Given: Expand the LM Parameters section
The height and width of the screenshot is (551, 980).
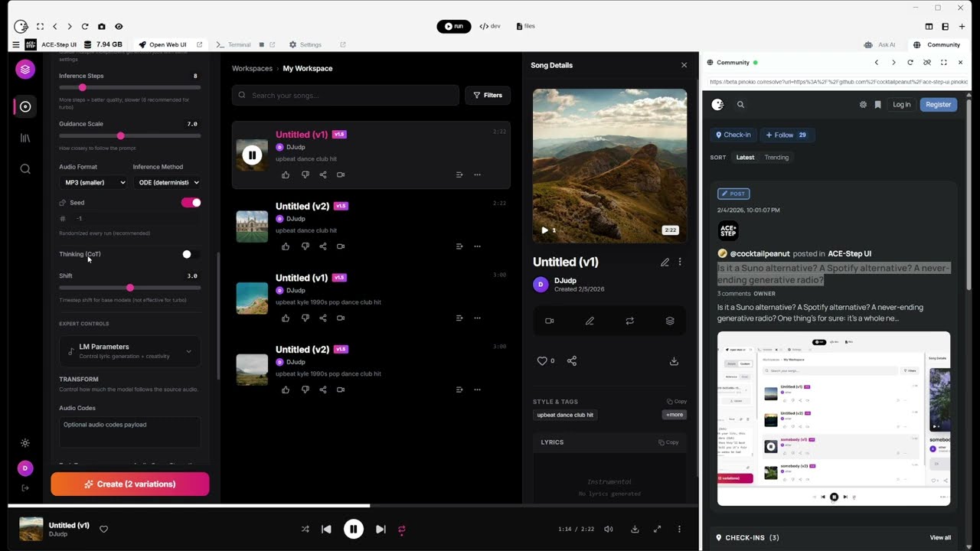Looking at the screenshot, I should (130, 350).
